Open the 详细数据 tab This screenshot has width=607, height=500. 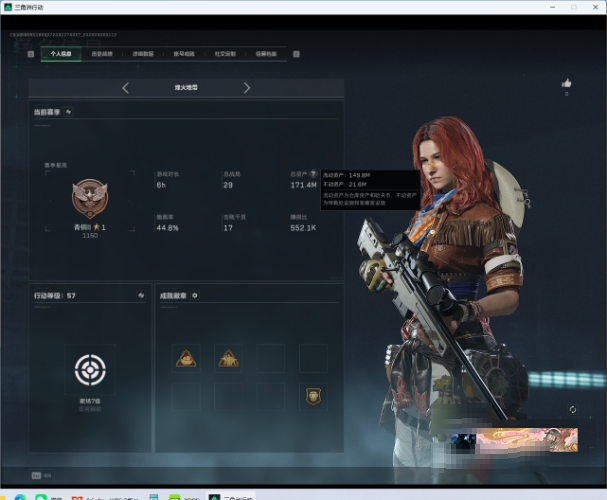coord(143,54)
